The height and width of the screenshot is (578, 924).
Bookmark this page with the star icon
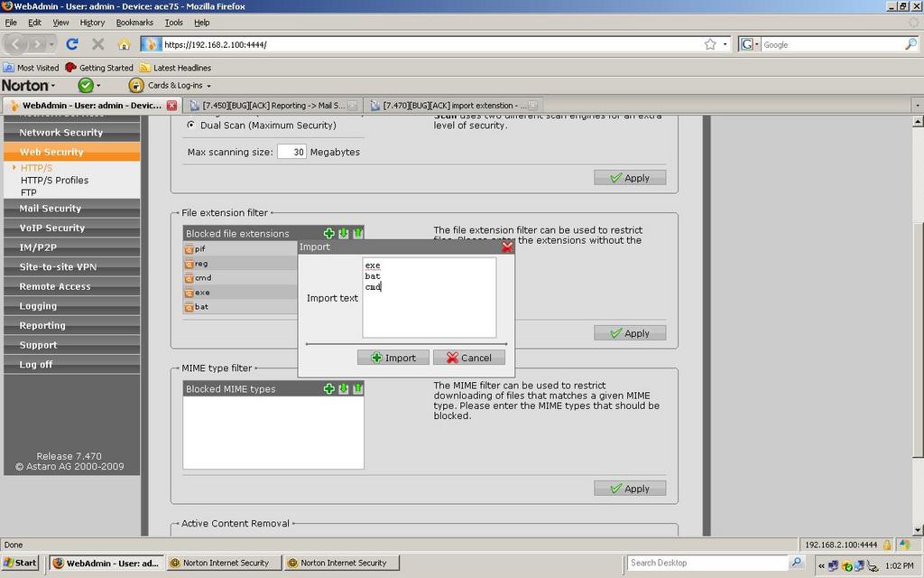tap(710, 44)
